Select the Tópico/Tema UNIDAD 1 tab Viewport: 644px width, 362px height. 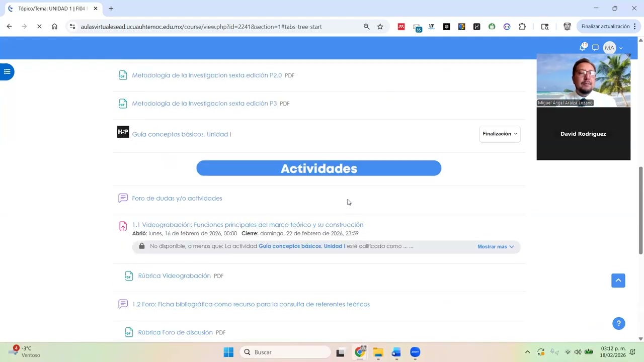[52, 9]
